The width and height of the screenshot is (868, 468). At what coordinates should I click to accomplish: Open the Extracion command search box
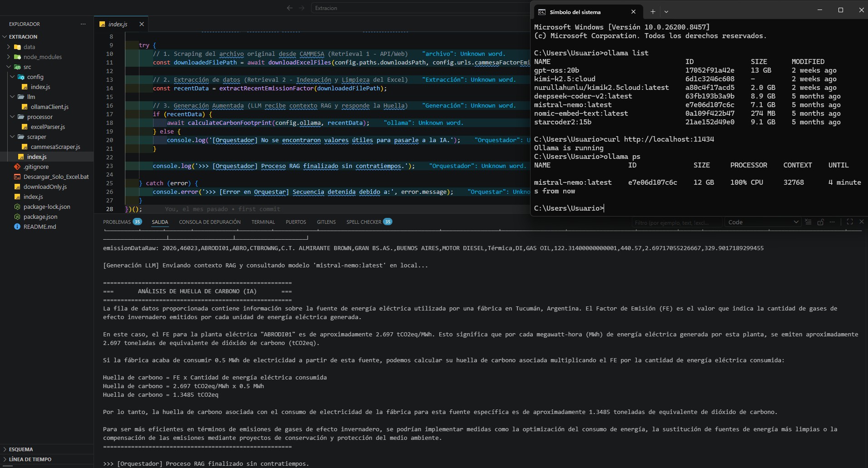click(x=420, y=8)
